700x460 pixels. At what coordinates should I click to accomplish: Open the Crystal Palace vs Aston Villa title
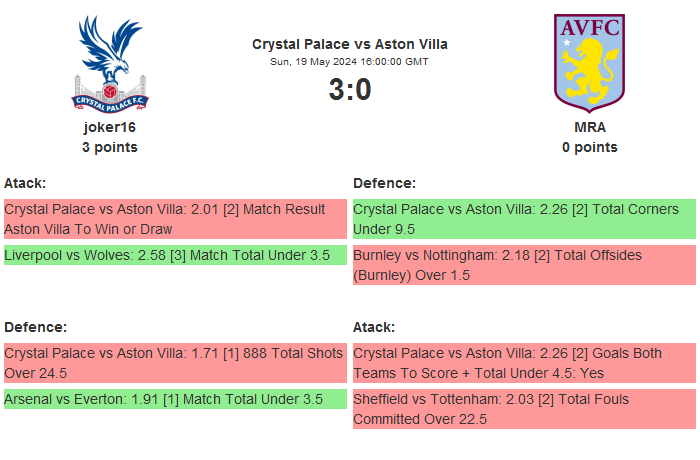click(x=350, y=44)
